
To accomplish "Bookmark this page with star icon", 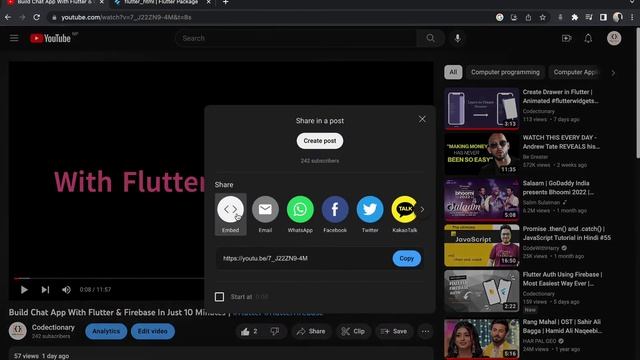I will pos(542,17).
